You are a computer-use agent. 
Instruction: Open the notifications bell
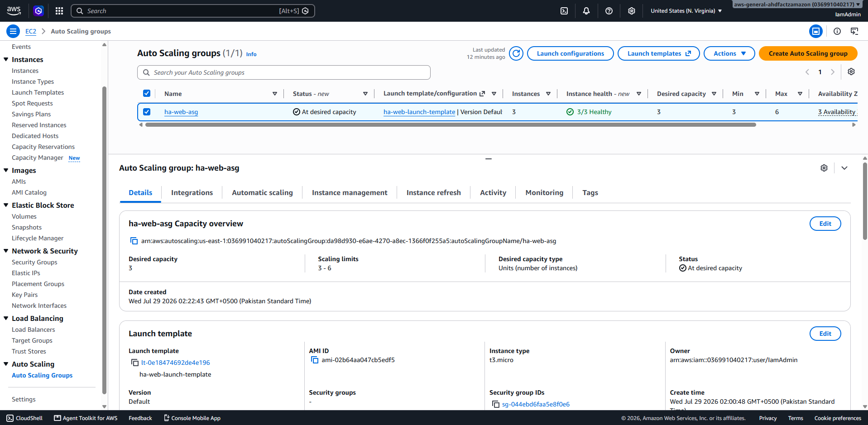(x=586, y=11)
